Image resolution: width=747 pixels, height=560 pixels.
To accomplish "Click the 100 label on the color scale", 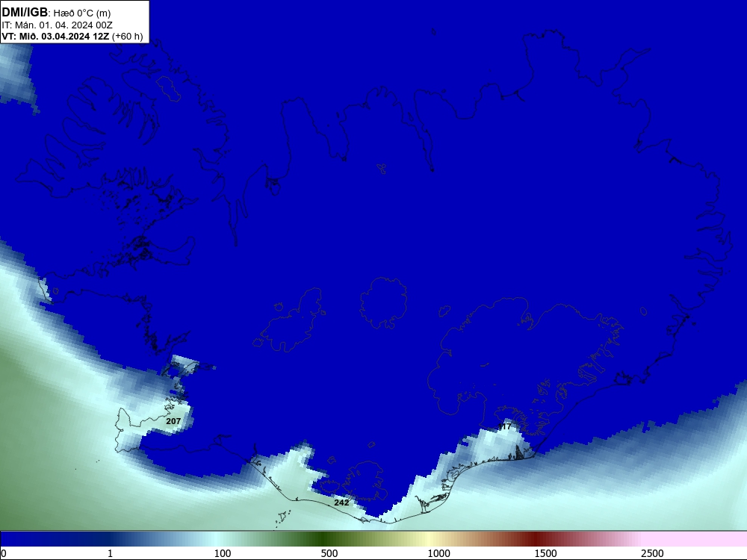I will click(223, 553).
